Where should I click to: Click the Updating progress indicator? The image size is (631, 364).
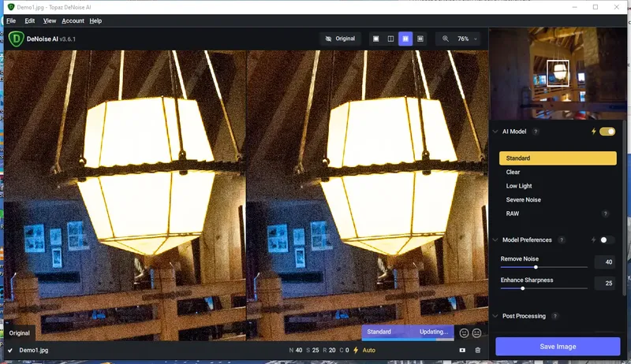pos(434,332)
